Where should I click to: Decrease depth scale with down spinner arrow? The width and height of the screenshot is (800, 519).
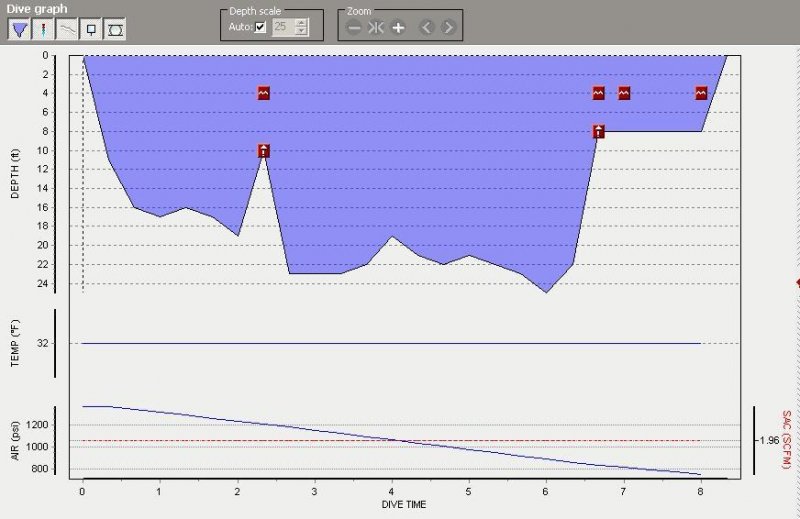301,32
